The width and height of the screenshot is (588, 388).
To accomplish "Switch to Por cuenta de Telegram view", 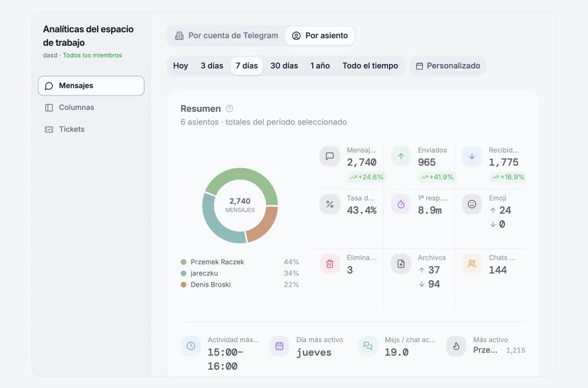I will tap(227, 36).
